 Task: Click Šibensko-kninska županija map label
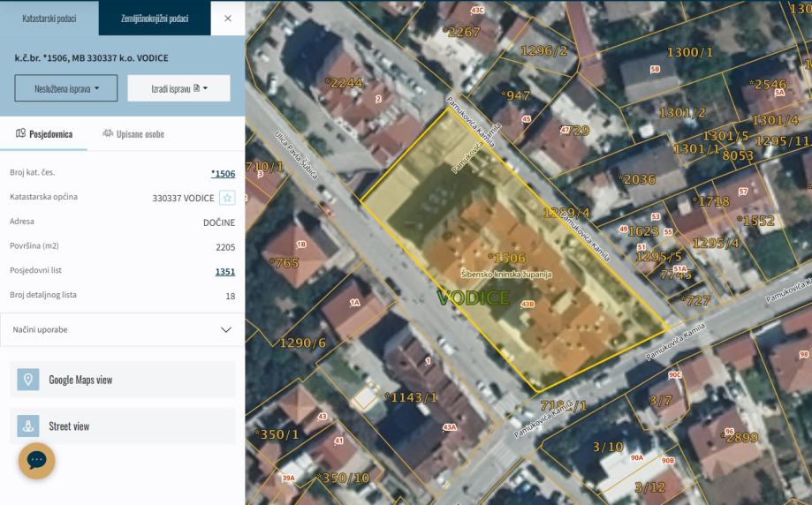click(506, 275)
